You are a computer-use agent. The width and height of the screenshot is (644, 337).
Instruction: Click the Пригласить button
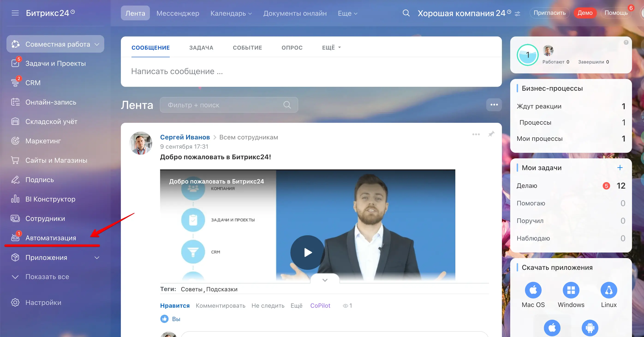pyautogui.click(x=549, y=13)
